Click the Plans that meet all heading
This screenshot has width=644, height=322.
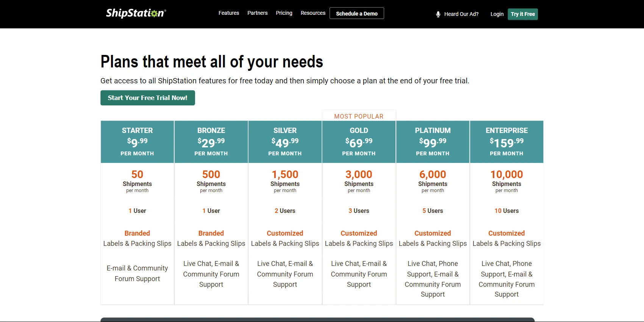[x=212, y=62]
